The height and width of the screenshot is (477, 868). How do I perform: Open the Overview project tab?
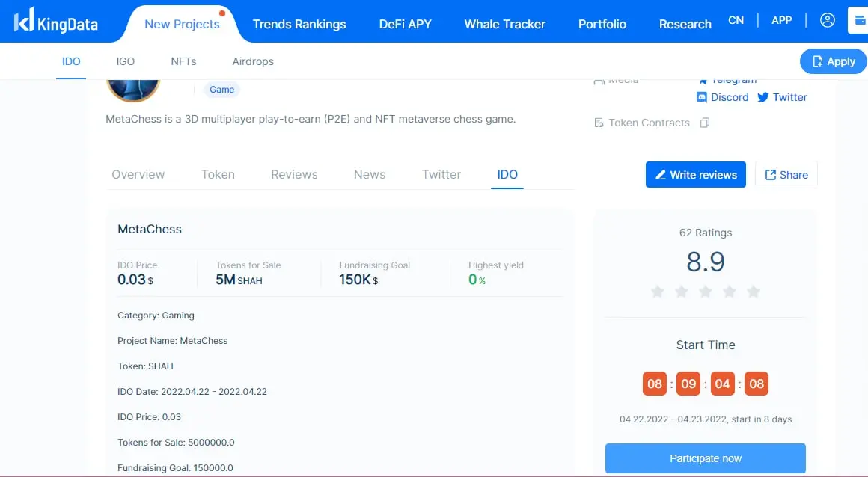138,175
